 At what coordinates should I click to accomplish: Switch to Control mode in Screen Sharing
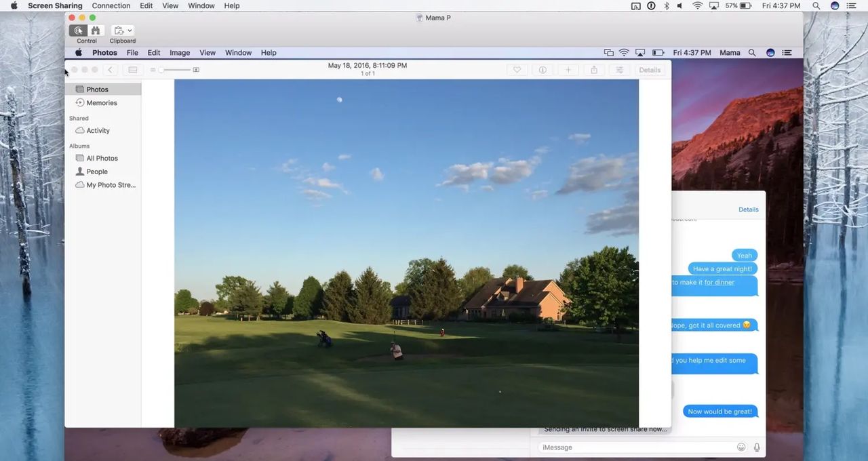point(78,31)
